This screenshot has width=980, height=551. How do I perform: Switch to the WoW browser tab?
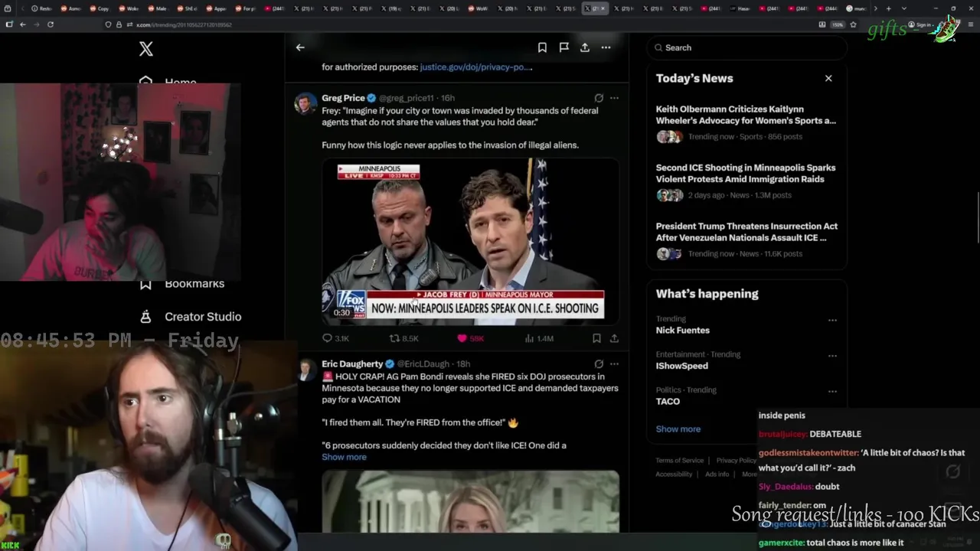(477, 8)
